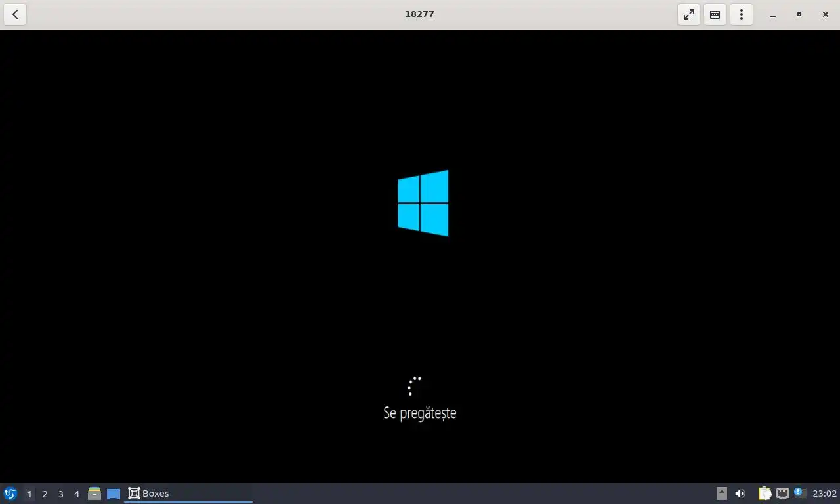Screen dimensions: 840x504
Task: Click the show desktop icon in panel
Action: coord(114,493)
